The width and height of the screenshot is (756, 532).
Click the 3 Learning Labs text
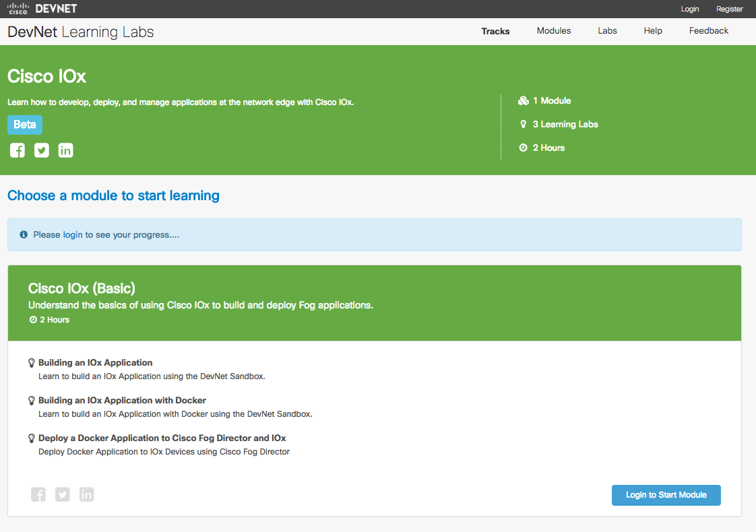[565, 125]
